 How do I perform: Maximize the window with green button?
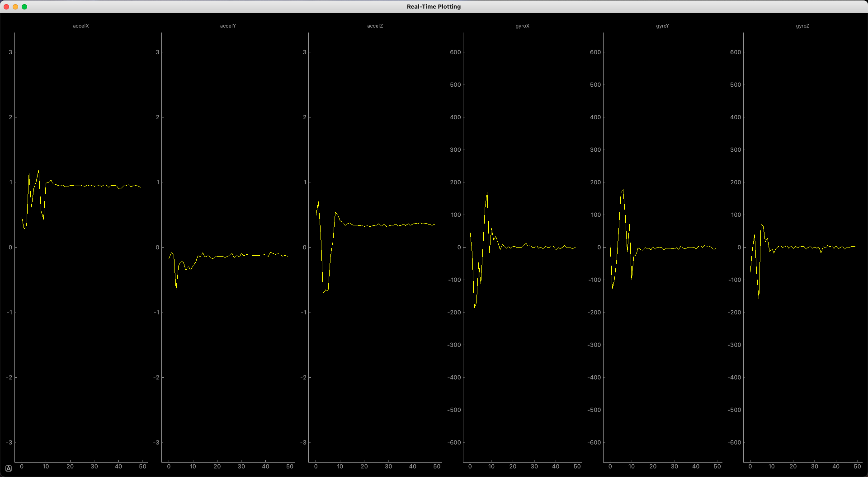[24, 7]
